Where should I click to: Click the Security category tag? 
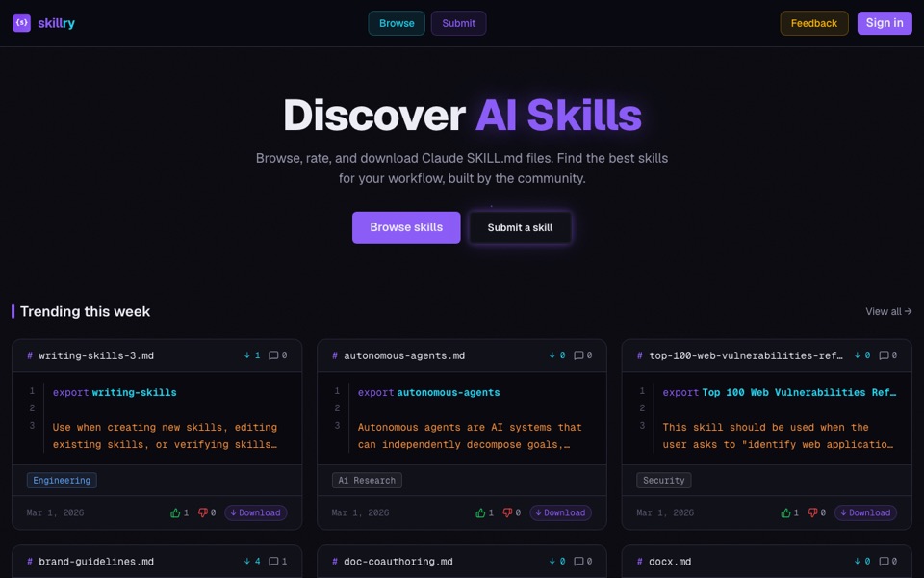[x=664, y=480]
